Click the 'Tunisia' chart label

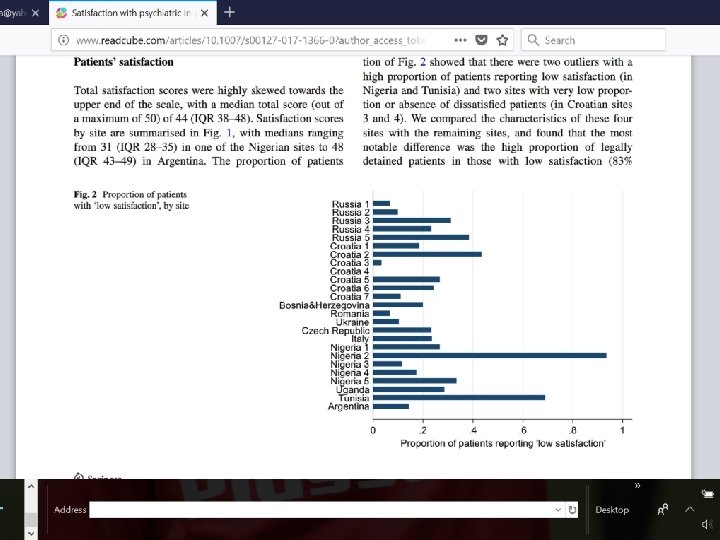(x=354, y=398)
